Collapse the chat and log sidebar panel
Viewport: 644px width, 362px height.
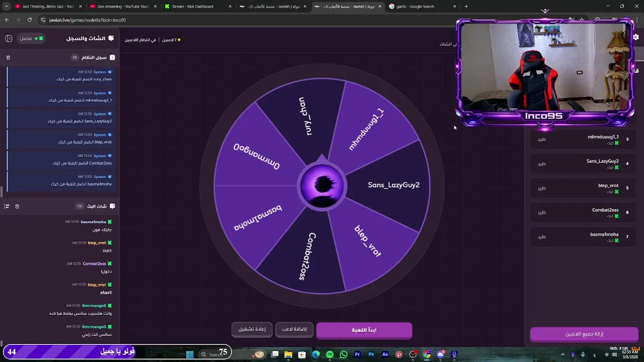coord(9,38)
